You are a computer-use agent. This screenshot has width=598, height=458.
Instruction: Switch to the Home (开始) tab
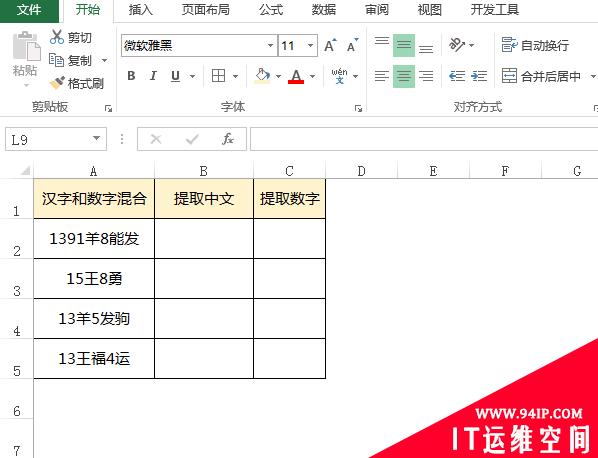(x=87, y=10)
